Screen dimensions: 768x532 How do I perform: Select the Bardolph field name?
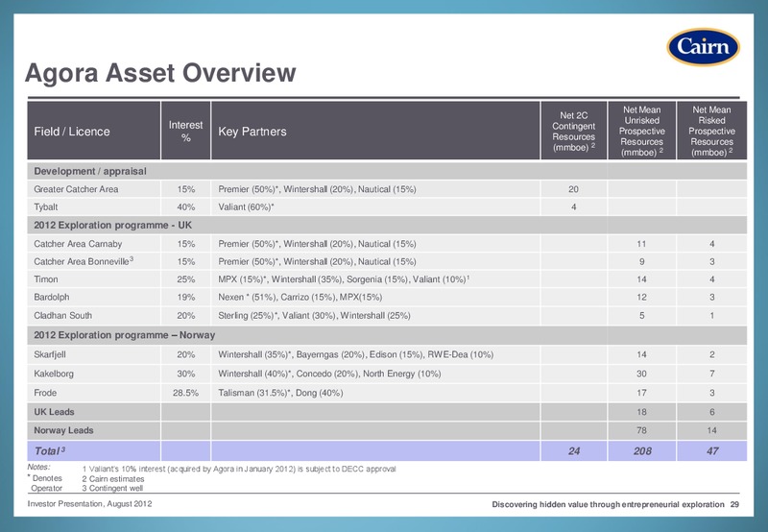click(52, 297)
